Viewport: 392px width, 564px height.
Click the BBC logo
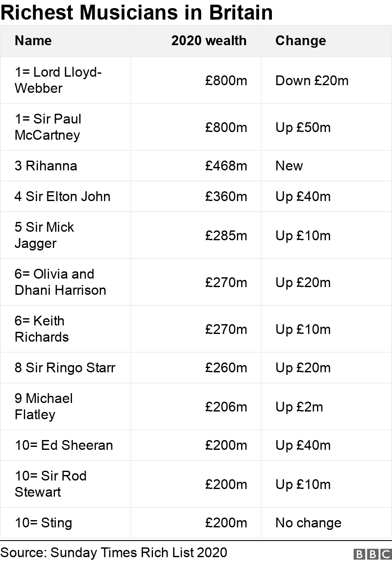point(372,554)
